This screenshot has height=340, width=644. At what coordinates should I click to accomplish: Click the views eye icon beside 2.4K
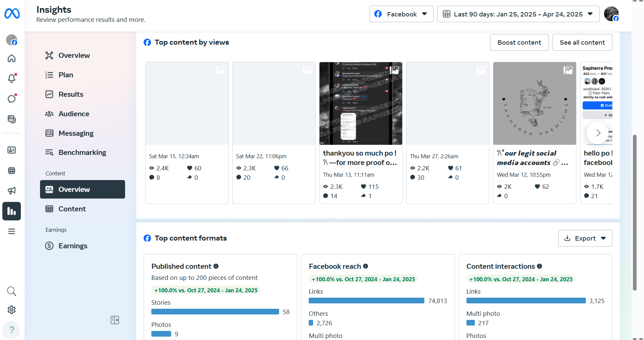point(152,168)
